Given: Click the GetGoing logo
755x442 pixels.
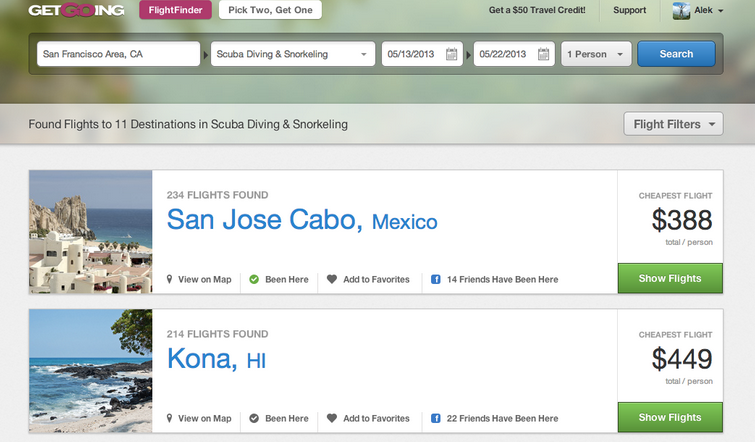Looking at the screenshot, I should [x=76, y=11].
